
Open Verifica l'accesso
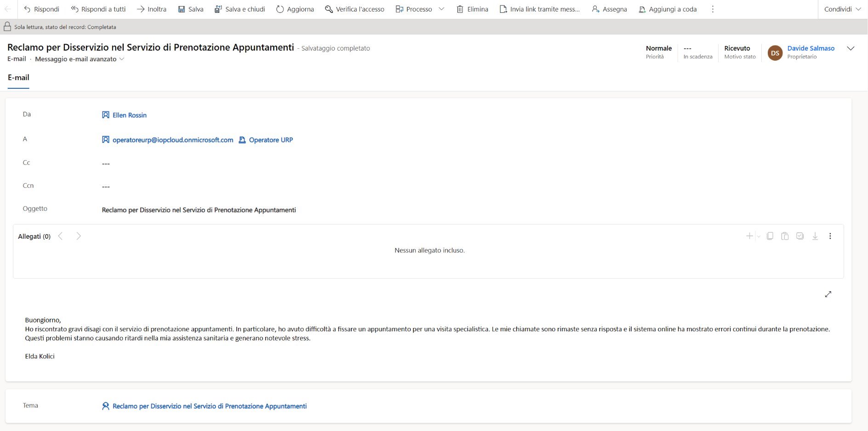tap(354, 9)
